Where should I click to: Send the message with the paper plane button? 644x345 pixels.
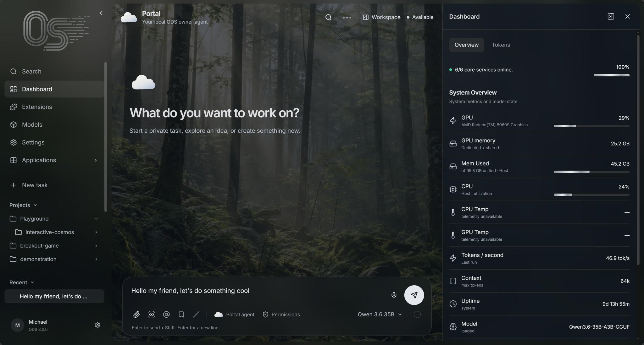[x=414, y=295]
